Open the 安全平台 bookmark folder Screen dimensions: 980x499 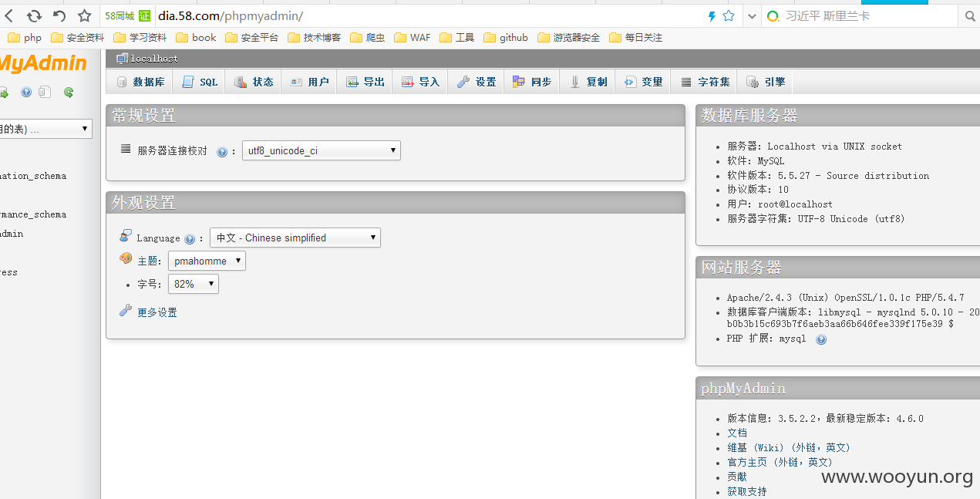(251, 37)
